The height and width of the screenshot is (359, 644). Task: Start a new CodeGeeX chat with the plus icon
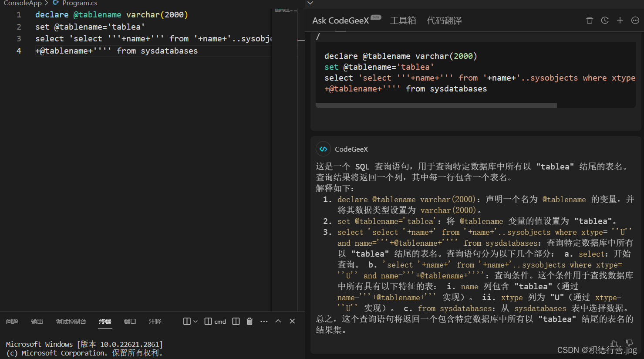click(x=620, y=20)
